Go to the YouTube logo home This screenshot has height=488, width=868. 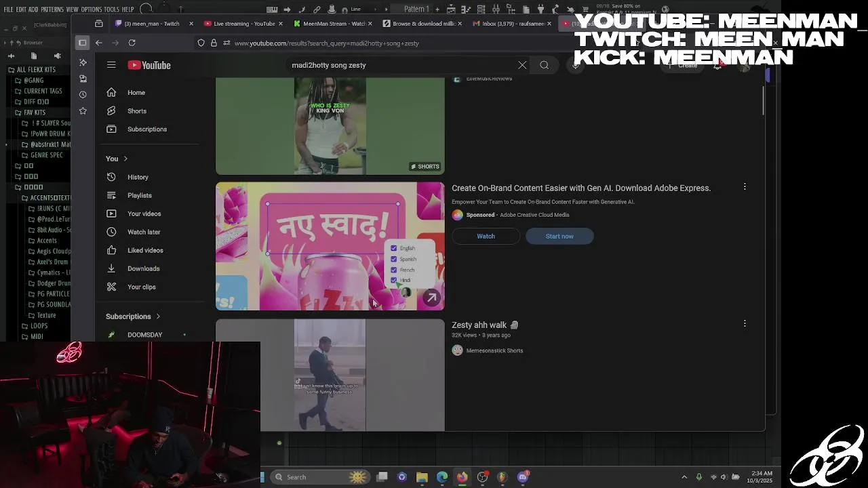click(149, 65)
